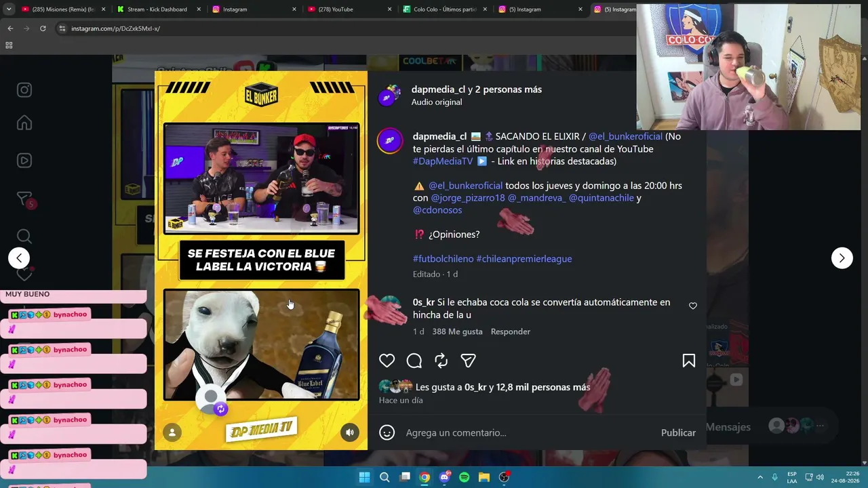Go back using the browser back arrow
Screen dimensions: 868x488
[x=10, y=28]
